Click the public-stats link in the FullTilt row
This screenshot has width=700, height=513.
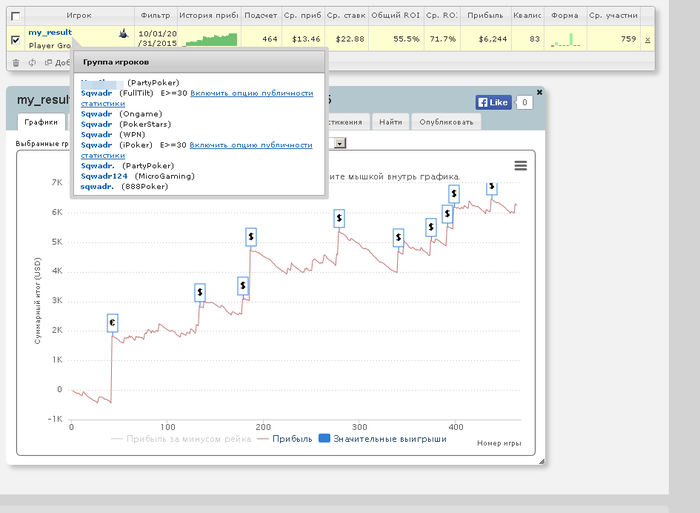tap(252, 93)
